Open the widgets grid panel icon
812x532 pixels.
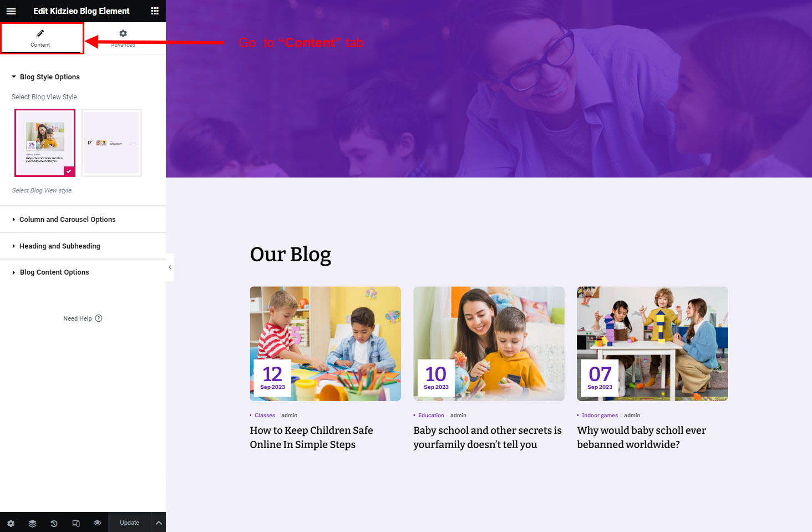click(x=155, y=11)
